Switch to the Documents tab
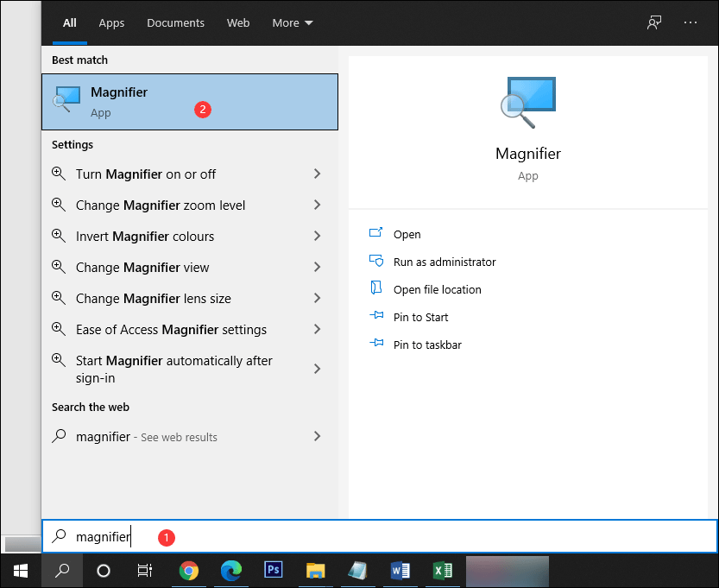 [x=175, y=23]
